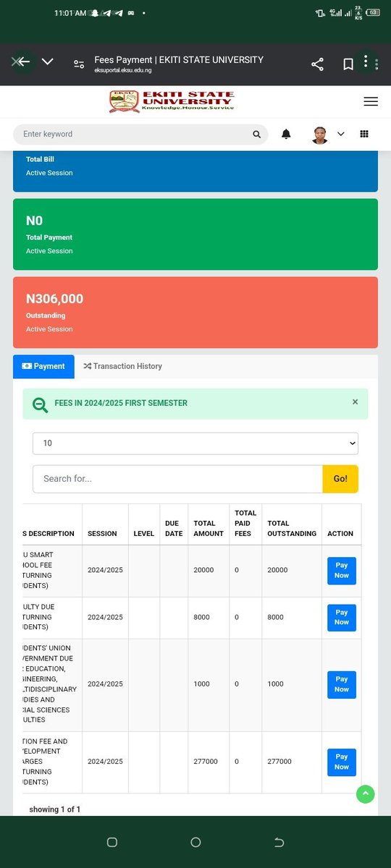Tap the Android home button
This screenshot has height=868, width=391.
(x=195, y=842)
